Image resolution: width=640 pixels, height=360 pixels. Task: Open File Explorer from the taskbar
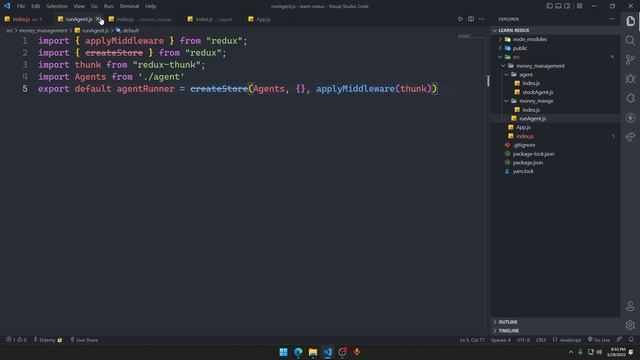click(x=313, y=352)
